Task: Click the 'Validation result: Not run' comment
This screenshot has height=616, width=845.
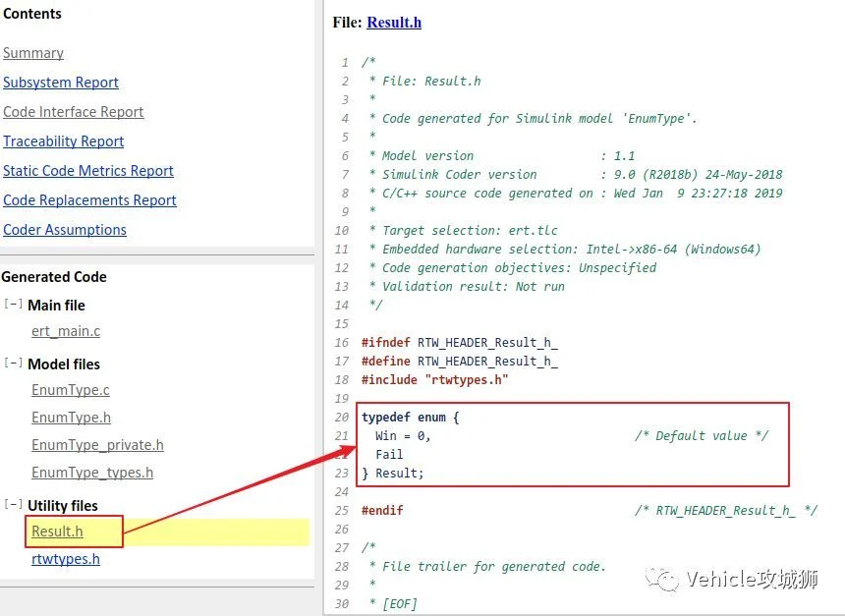Action: pos(467,286)
